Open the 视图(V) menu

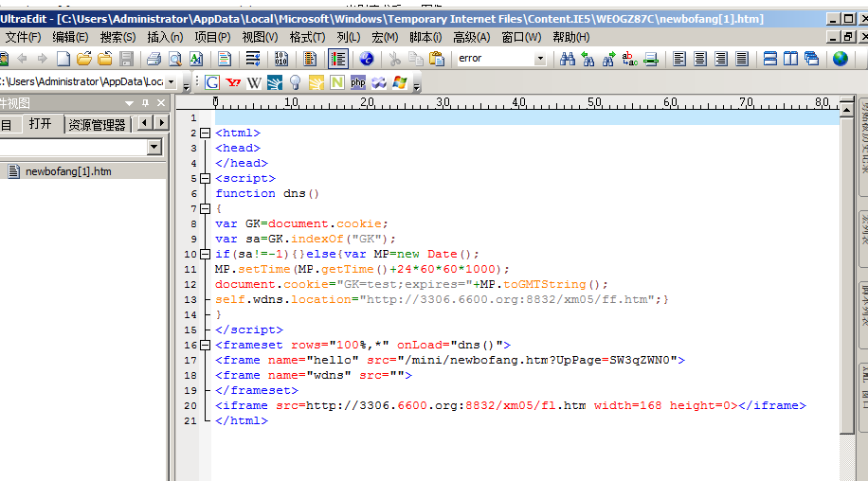(x=261, y=37)
